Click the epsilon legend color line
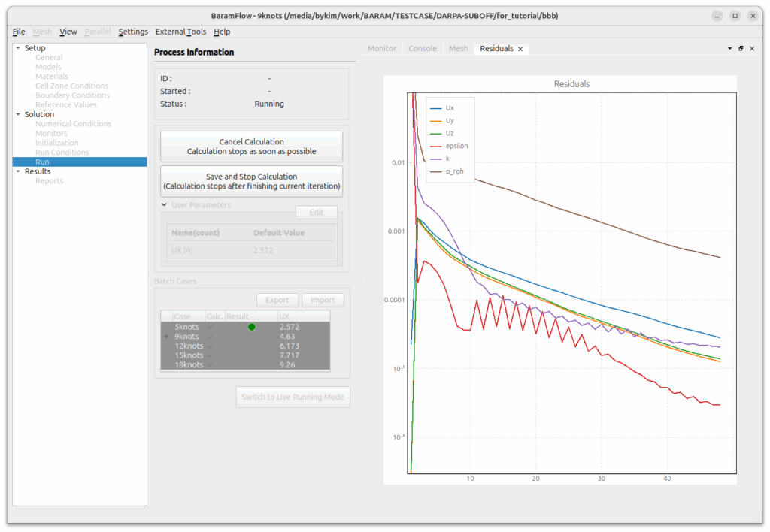 click(x=435, y=146)
